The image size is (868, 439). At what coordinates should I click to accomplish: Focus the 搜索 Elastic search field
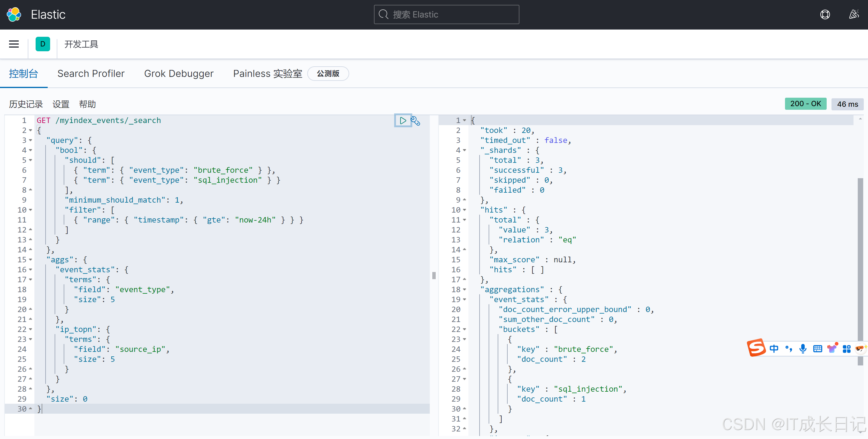(446, 14)
